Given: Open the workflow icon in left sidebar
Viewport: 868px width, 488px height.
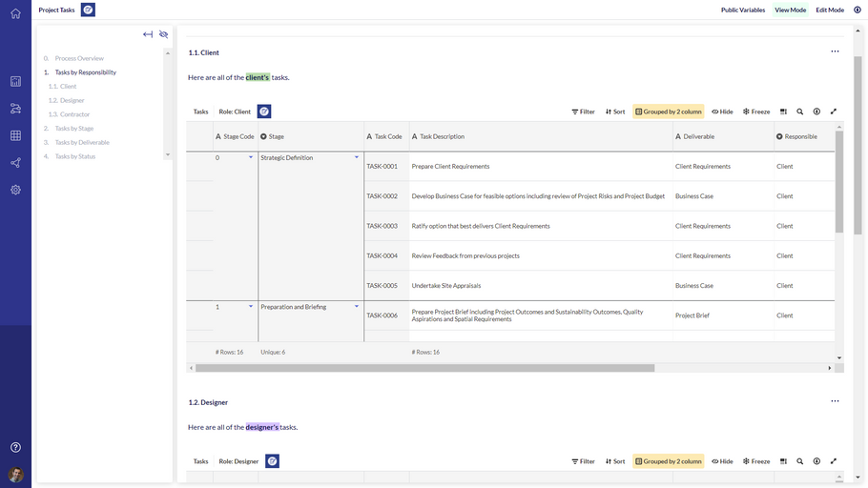Looking at the screenshot, I should tap(15, 109).
